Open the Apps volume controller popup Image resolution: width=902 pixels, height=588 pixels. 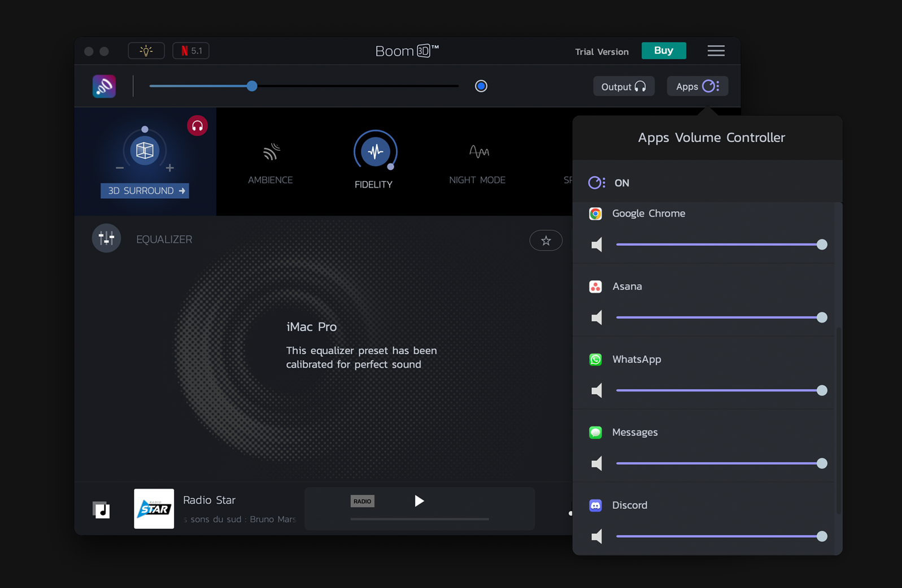click(697, 86)
